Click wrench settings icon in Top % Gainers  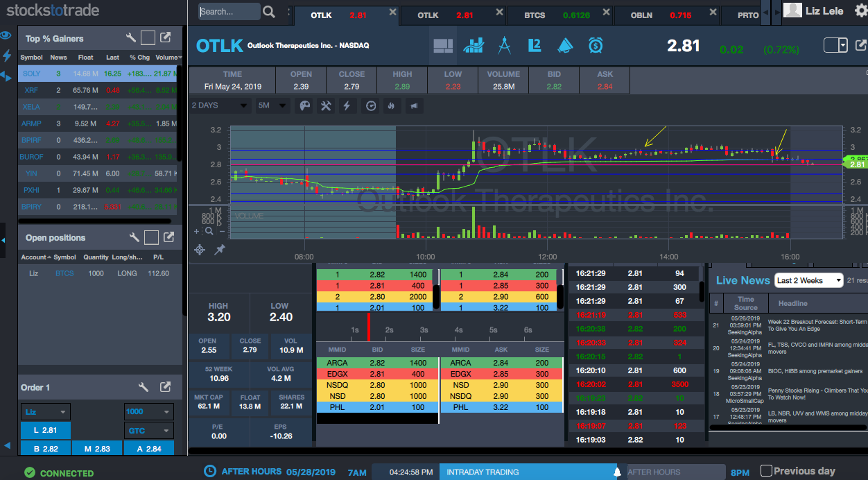tap(131, 38)
